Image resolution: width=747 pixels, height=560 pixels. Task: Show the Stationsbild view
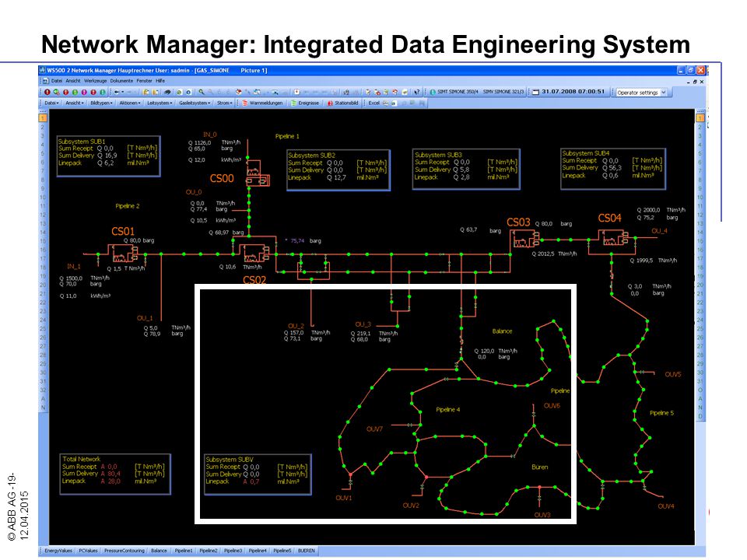[342, 103]
